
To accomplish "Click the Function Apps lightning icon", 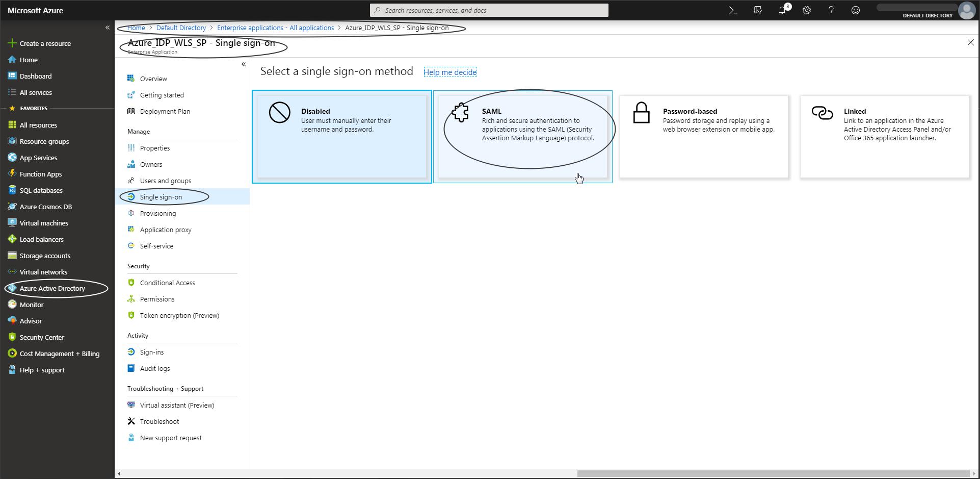I will pos(12,174).
